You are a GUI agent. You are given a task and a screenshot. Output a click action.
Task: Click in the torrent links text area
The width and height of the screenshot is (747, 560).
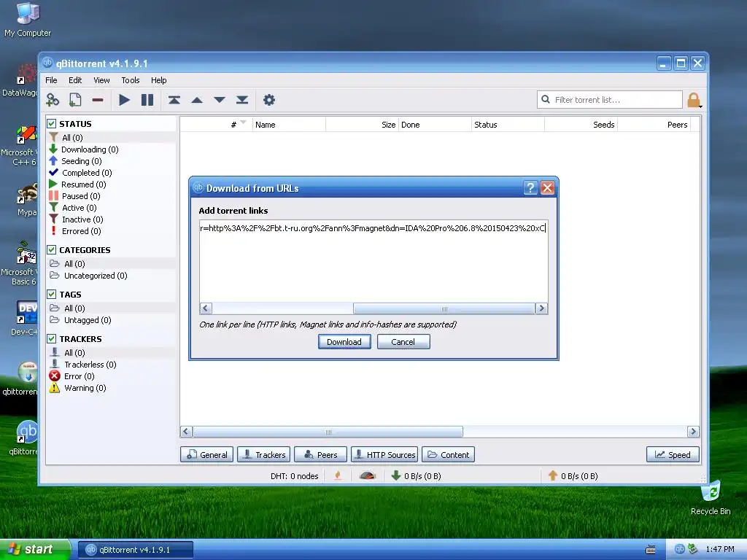coord(373,261)
